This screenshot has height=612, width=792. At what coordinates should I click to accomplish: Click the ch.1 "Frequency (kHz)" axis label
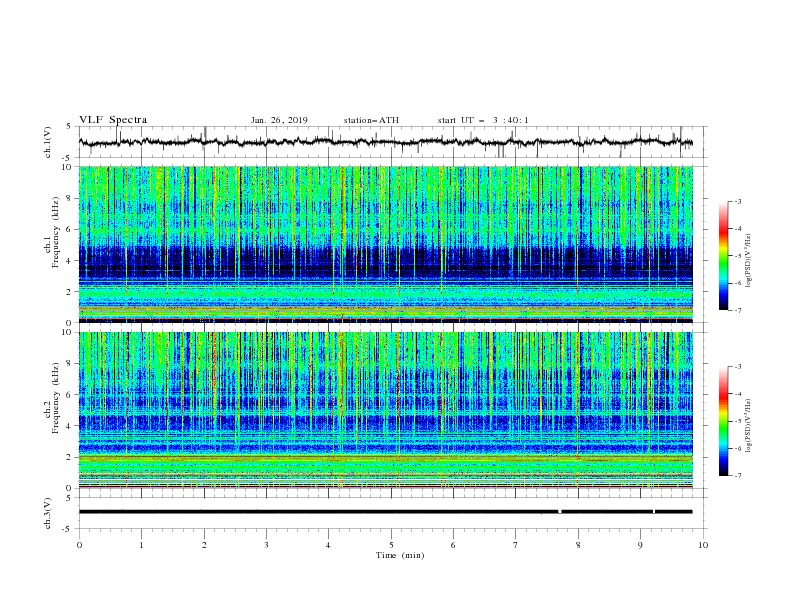[56, 232]
